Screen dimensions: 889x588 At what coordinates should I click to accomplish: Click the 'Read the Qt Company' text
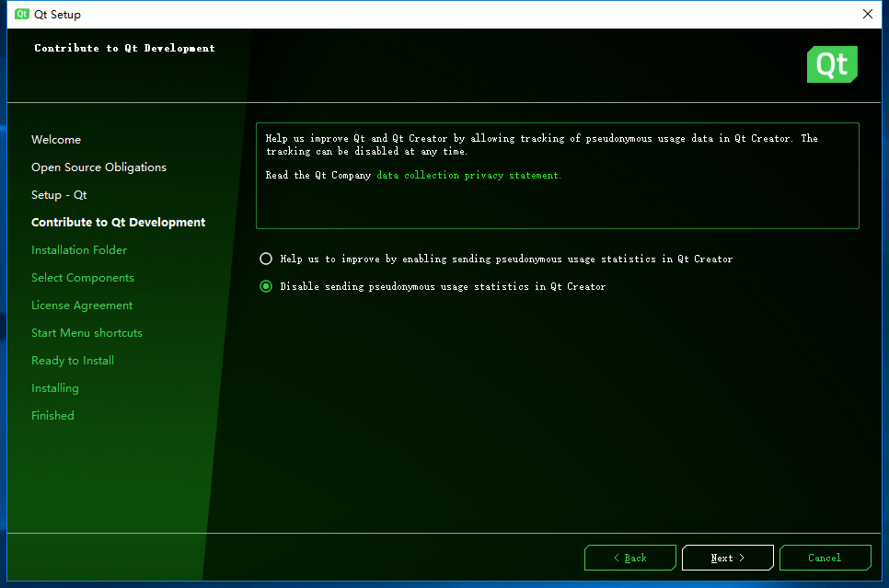318,175
